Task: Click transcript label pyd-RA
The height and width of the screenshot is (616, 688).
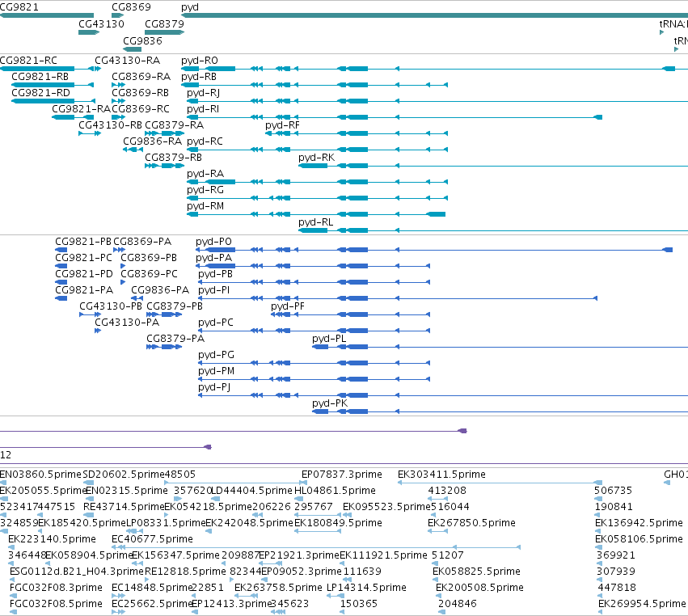Action: pyautogui.click(x=205, y=174)
